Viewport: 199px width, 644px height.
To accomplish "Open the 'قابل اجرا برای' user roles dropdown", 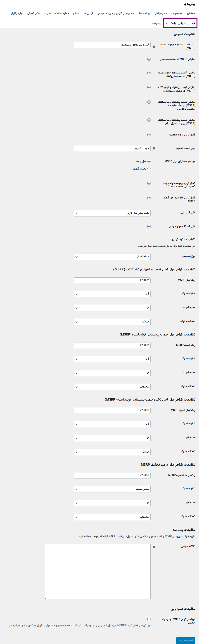I will coord(112,213).
